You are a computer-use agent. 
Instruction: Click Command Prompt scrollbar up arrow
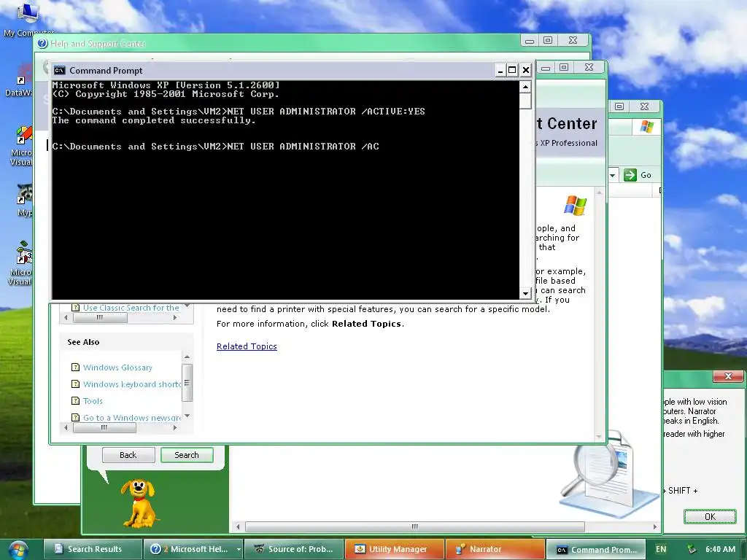(x=525, y=87)
